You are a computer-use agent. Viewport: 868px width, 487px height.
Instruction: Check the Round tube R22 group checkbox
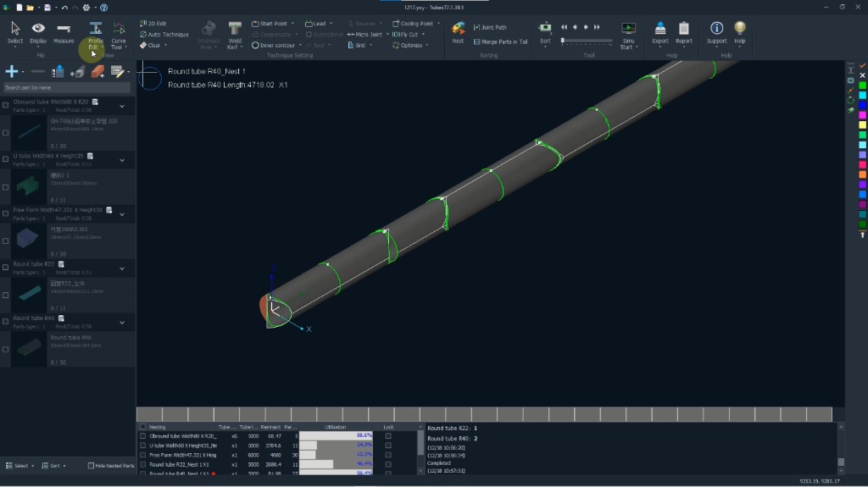(x=6, y=268)
